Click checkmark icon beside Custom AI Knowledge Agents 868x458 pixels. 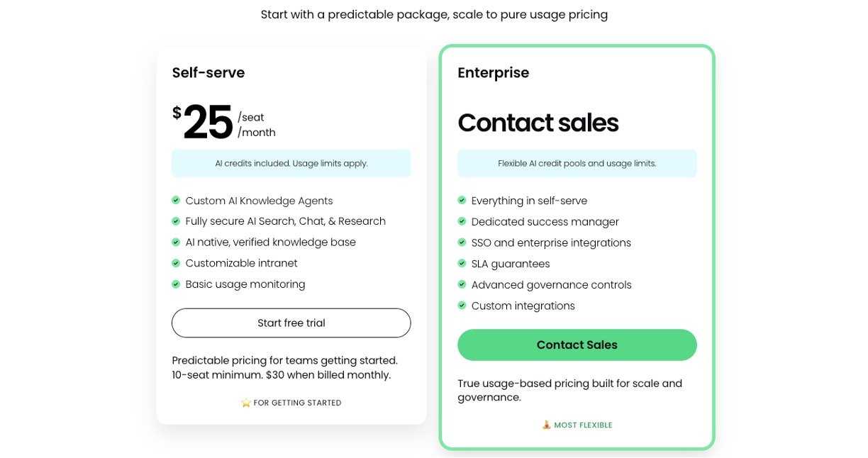[176, 201]
